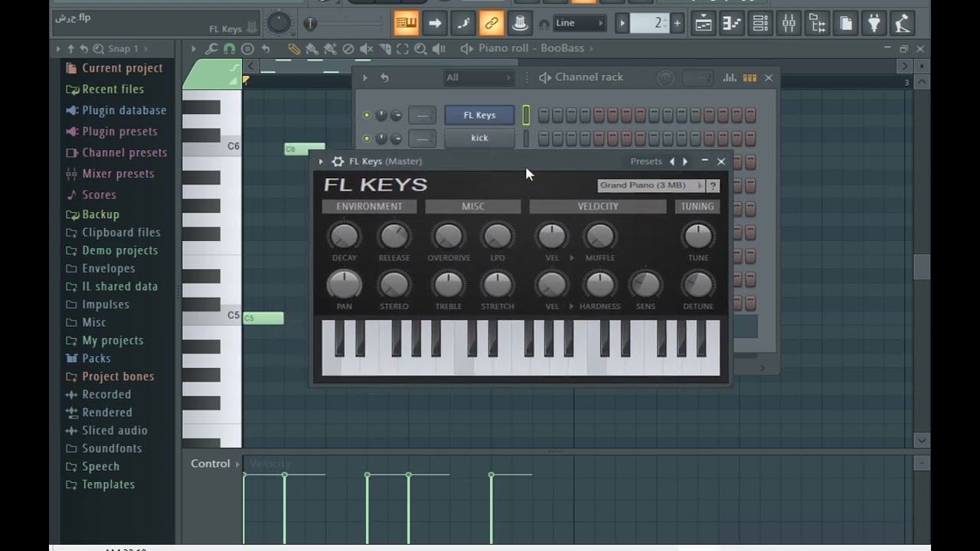
Task: Toggle first step of FL Keys row
Action: pyautogui.click(x=544, y=116)
